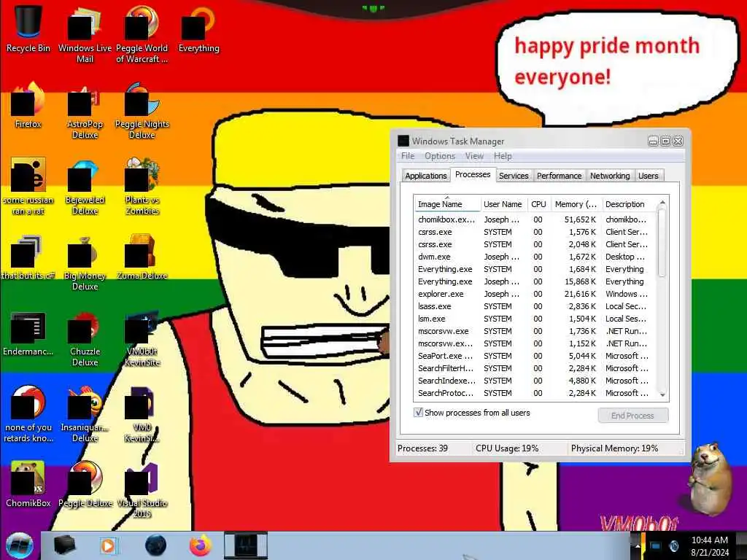The image size is (747, 560).
Task: Select Peggle Deluxe desktop icon
Action: [85, 485]
